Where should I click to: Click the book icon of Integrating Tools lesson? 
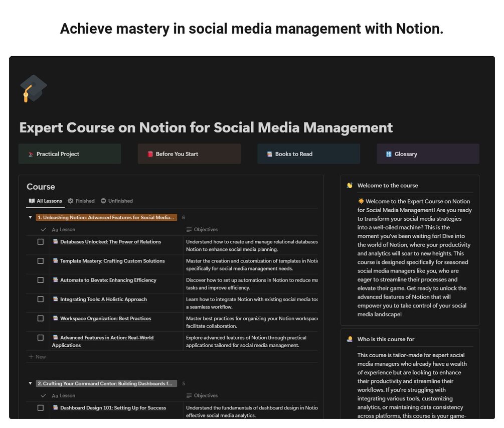click(56, 299)
